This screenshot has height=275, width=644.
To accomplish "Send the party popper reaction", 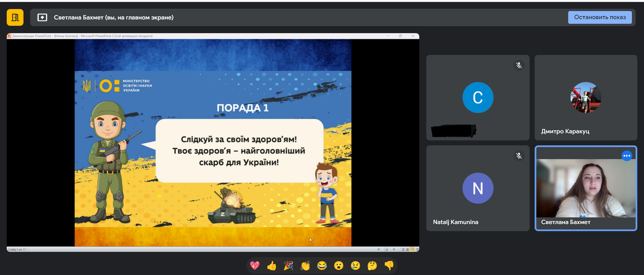I will [x=288, y=266].
